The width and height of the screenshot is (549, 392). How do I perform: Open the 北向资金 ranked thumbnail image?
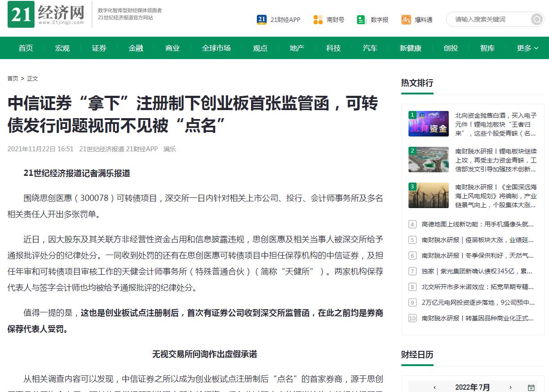(x=429, y=124)
